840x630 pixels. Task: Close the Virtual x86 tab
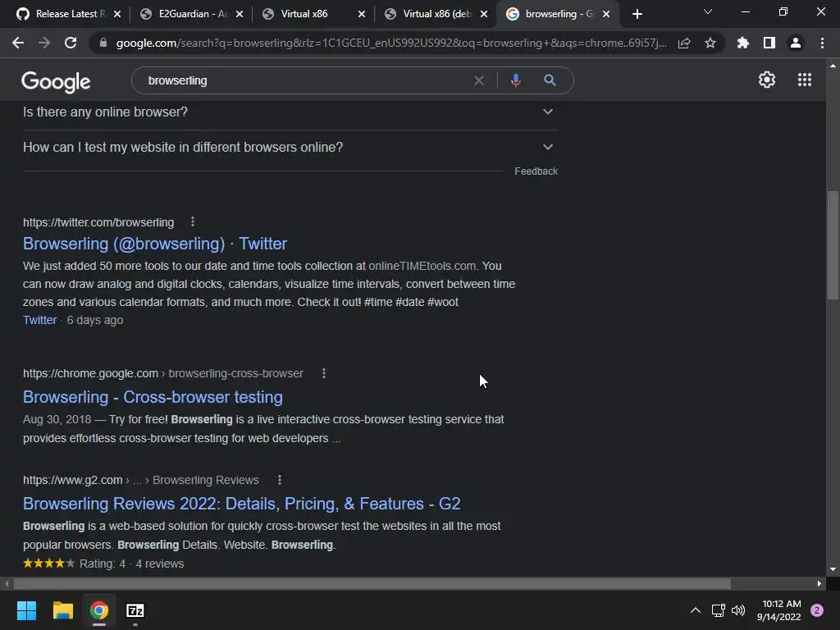(362, 14)
